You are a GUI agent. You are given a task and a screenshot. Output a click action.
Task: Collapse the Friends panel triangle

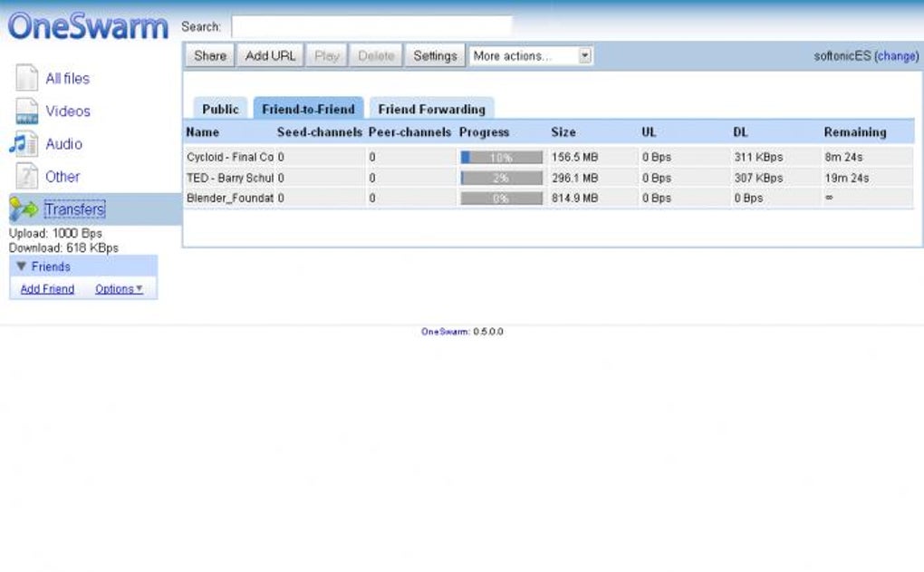21,267
